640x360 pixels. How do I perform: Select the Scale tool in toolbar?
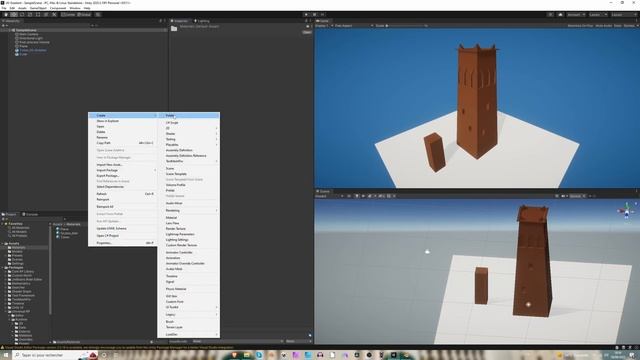pos(30,14)
